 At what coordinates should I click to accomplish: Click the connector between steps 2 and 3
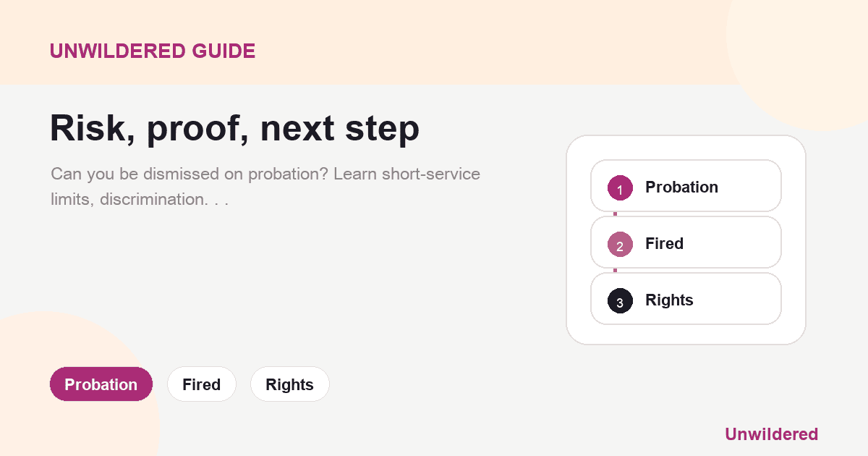[x=615, y=271]
